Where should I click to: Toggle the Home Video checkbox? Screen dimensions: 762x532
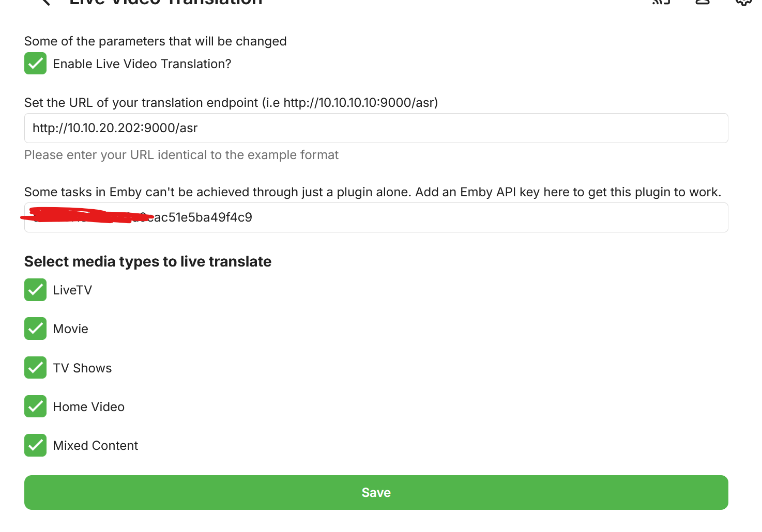click(x=35, y=406)
